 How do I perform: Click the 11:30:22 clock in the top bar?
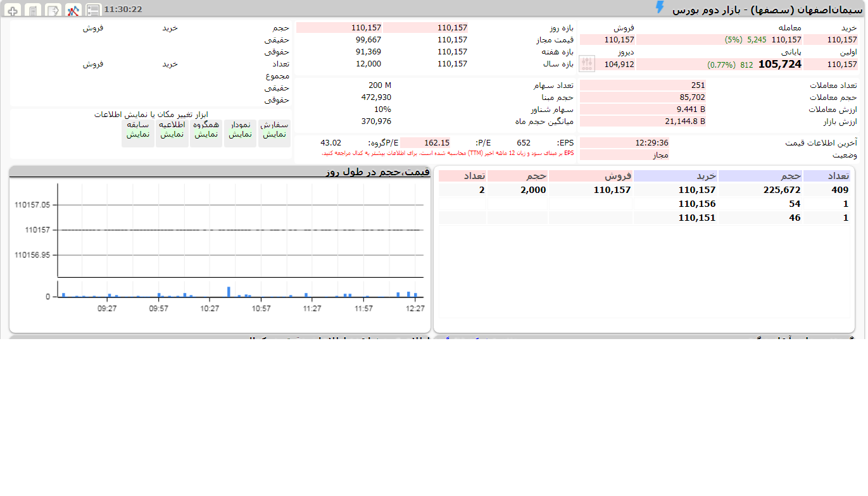123,9
